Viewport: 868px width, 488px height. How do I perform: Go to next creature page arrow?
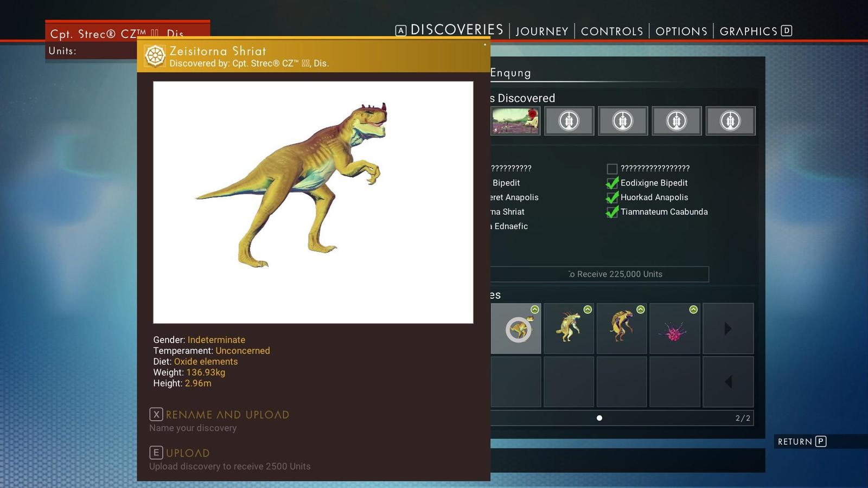[x=728, y=329]
